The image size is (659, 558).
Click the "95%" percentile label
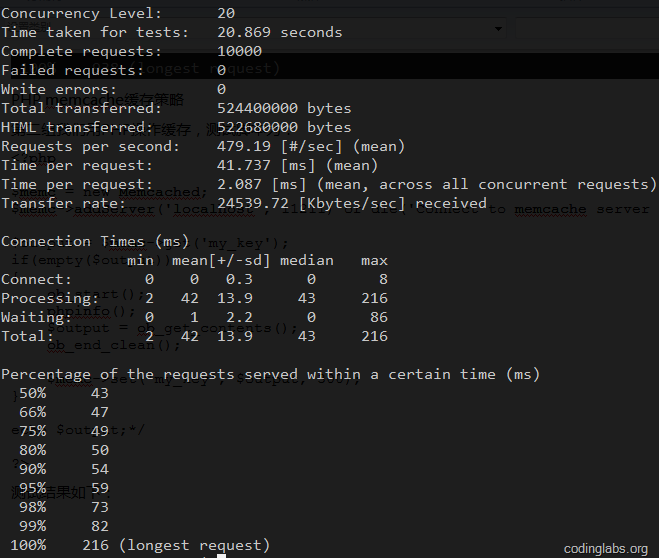click(32, 488)
